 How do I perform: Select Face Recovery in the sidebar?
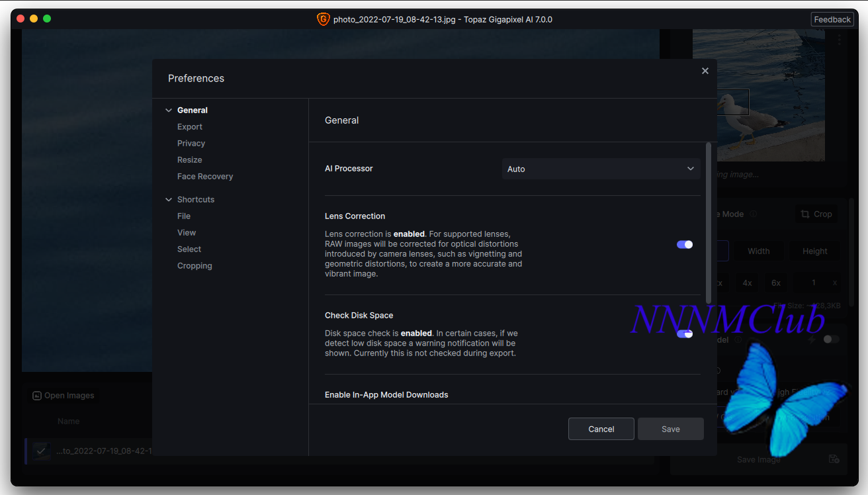pos(205,177)
